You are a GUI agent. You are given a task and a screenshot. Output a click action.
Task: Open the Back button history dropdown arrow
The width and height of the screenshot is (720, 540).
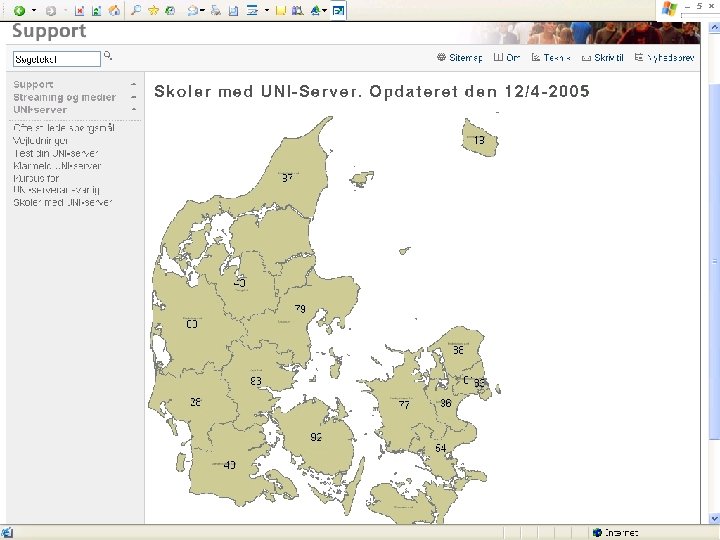(x=34, y=10)
